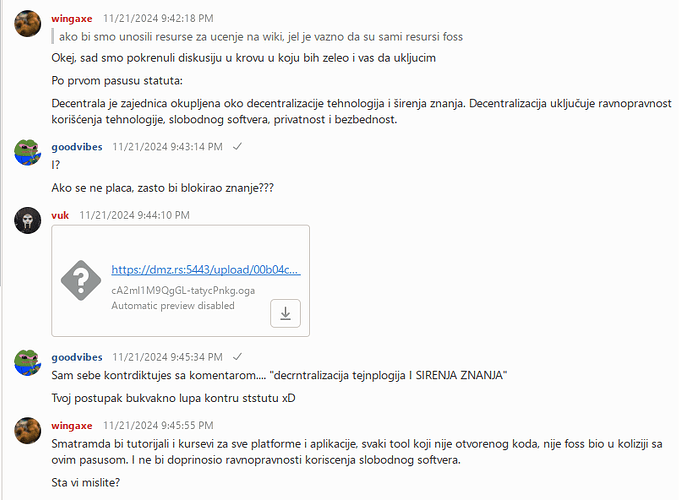Select the goodvibes username at 9:43:14 PM
Screen dimensions: 687x500
(77, 147)
